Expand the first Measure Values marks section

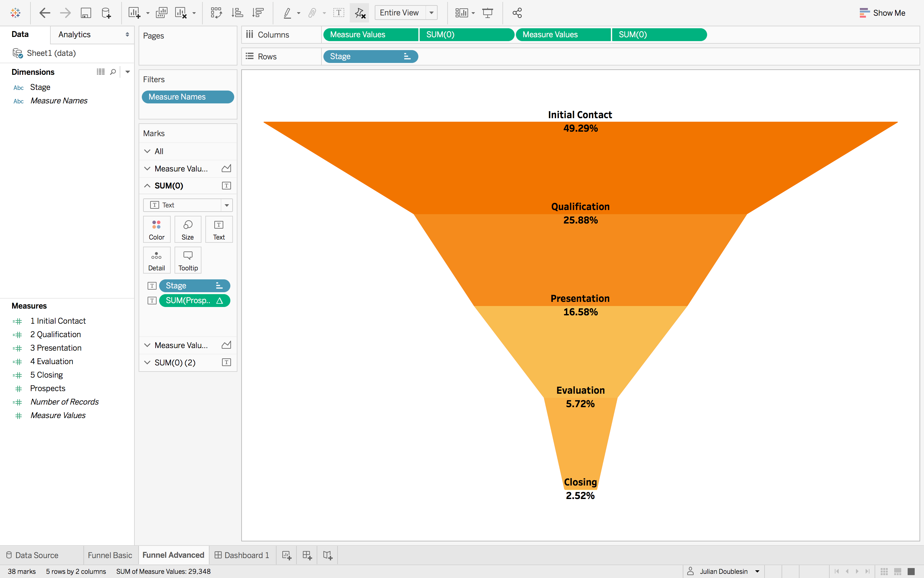[x=147, y=169]
